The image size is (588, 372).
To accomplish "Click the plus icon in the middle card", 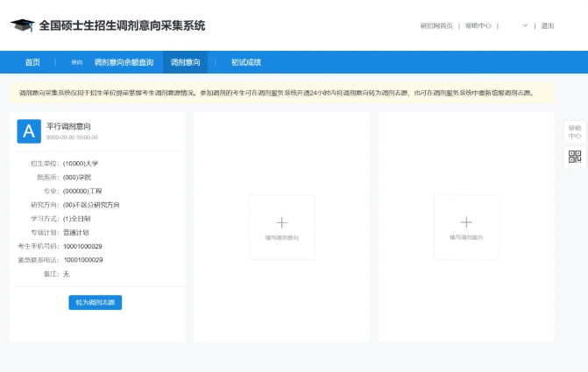I will [281, 222].
